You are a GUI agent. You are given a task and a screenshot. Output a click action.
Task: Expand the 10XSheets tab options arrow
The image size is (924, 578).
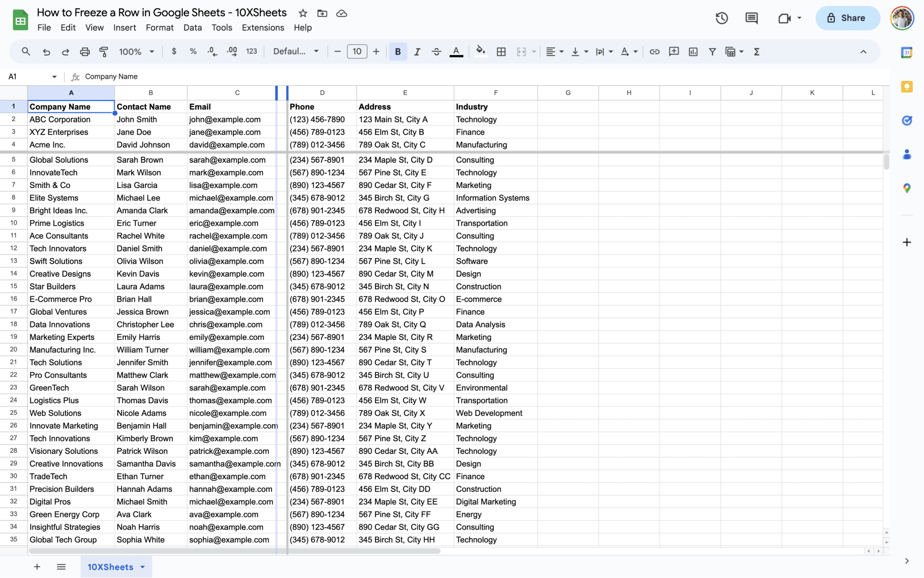click(x=143, y=567)
